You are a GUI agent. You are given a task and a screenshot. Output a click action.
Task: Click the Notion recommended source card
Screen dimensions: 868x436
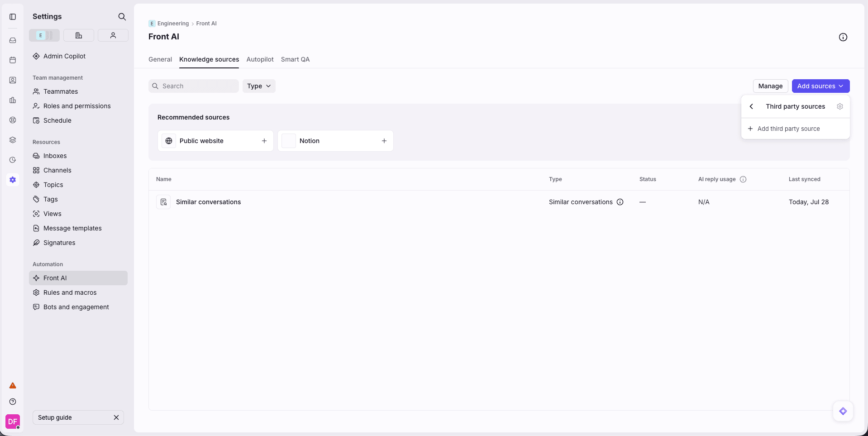coord(335,141)
